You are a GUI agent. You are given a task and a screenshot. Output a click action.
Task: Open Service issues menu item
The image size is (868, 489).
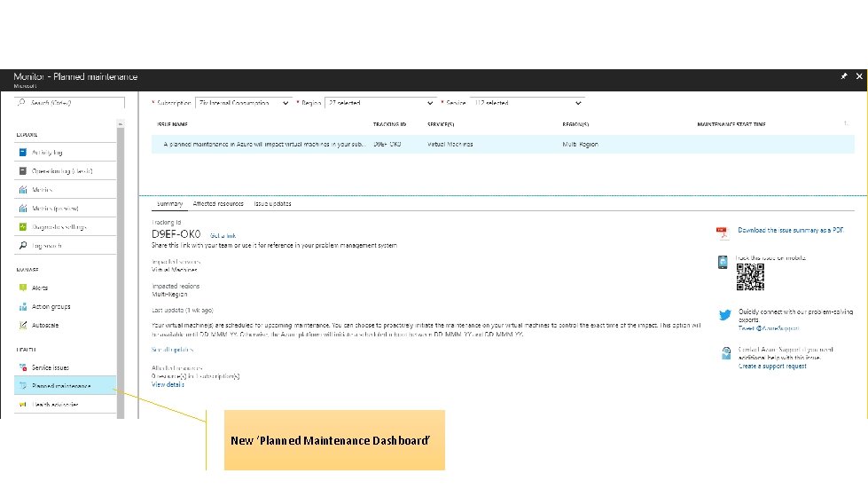coord(66,367)
